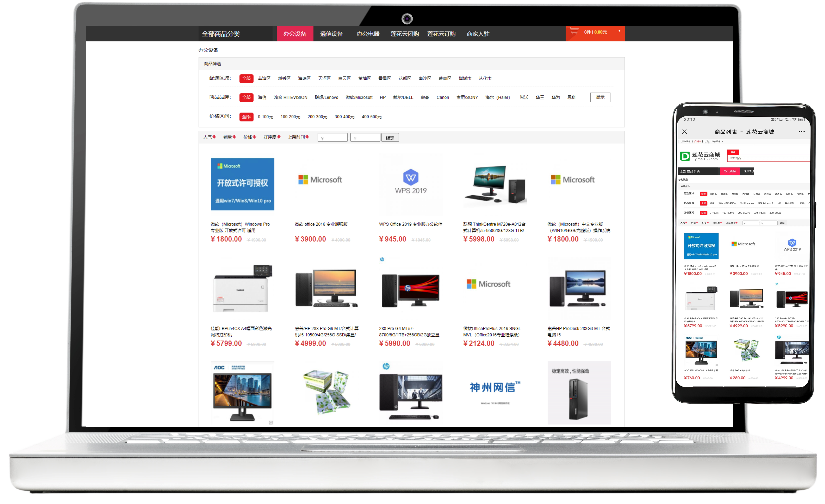Select 天河区 delivery area filter on desktop
This screenshot has width=825, height=504.
click(x=324, y=78)
